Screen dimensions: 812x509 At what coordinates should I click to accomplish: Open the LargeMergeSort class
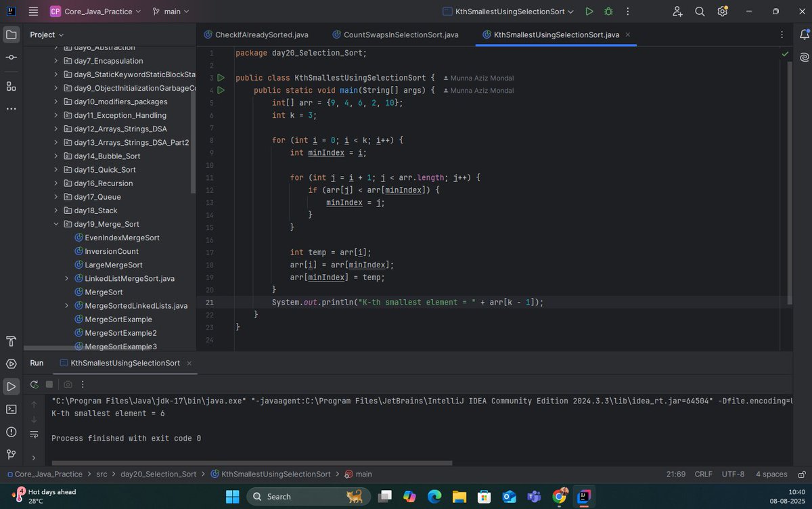pos(113,265)
